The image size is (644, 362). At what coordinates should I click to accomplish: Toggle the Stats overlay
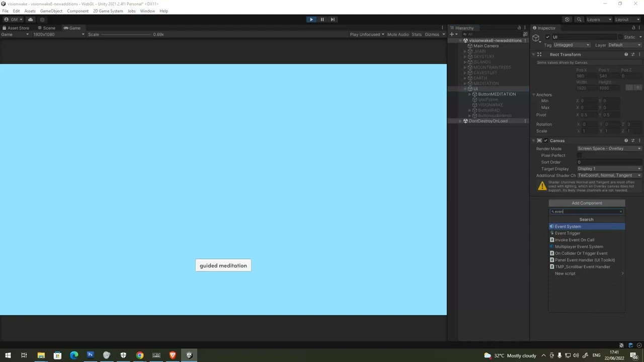[x=417, y=35]
